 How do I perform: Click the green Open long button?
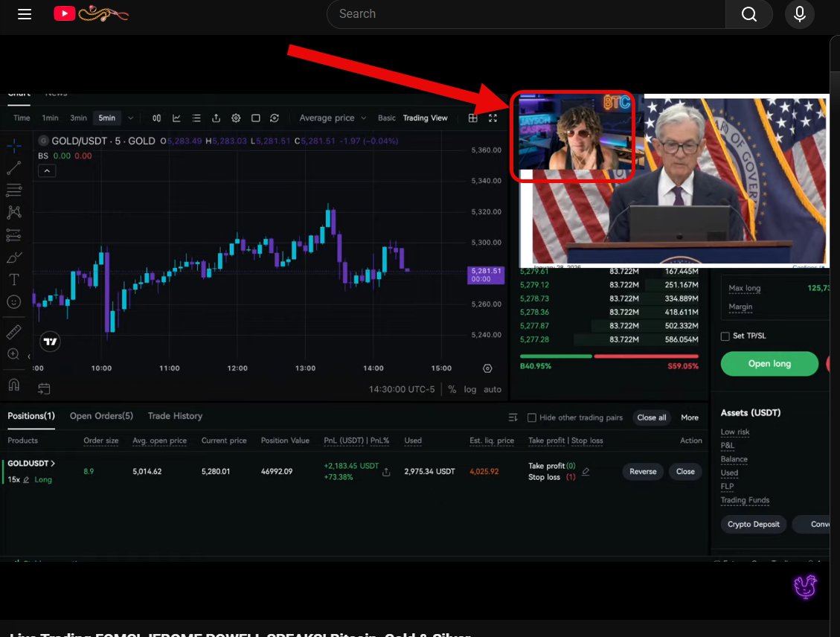point(769,364)
